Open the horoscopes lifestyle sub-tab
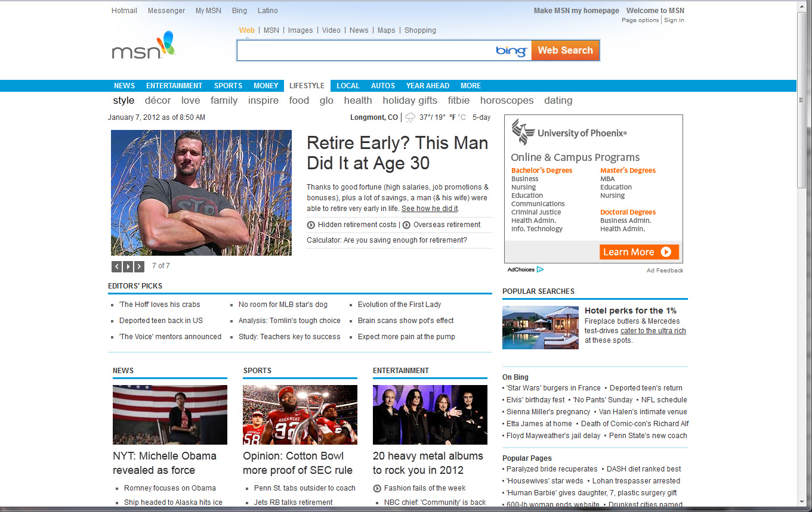Image resolution: width=812 pixels, height=512 pixels. 507,101
